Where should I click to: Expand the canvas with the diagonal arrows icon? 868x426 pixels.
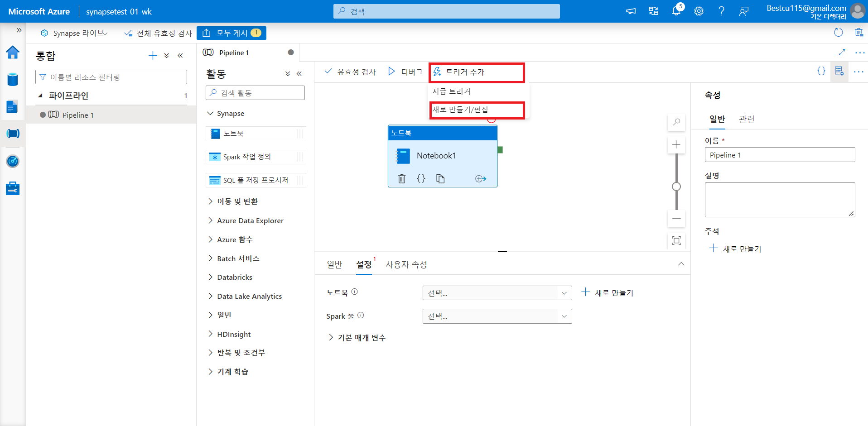[842, 53]
